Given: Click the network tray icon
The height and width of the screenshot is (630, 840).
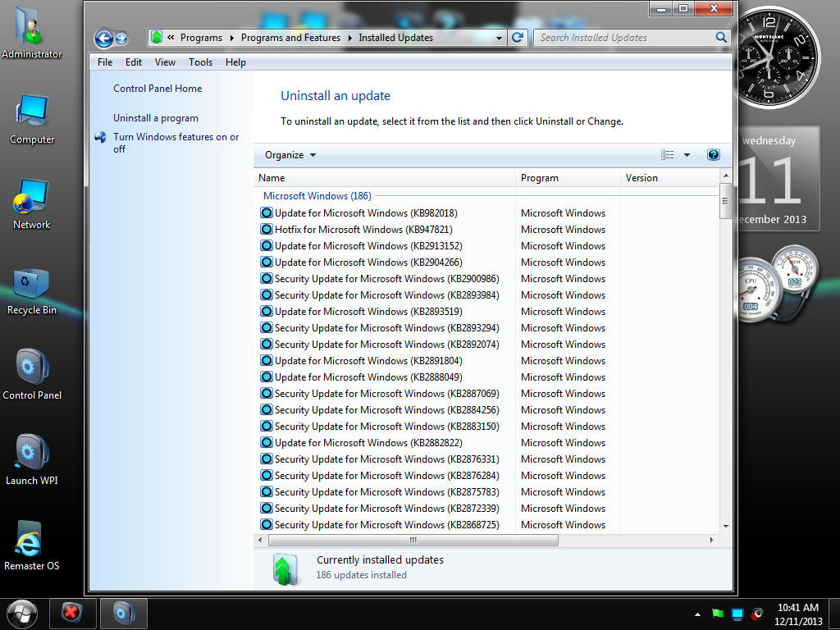Looking at the screenshot, I should pos(737,614).
